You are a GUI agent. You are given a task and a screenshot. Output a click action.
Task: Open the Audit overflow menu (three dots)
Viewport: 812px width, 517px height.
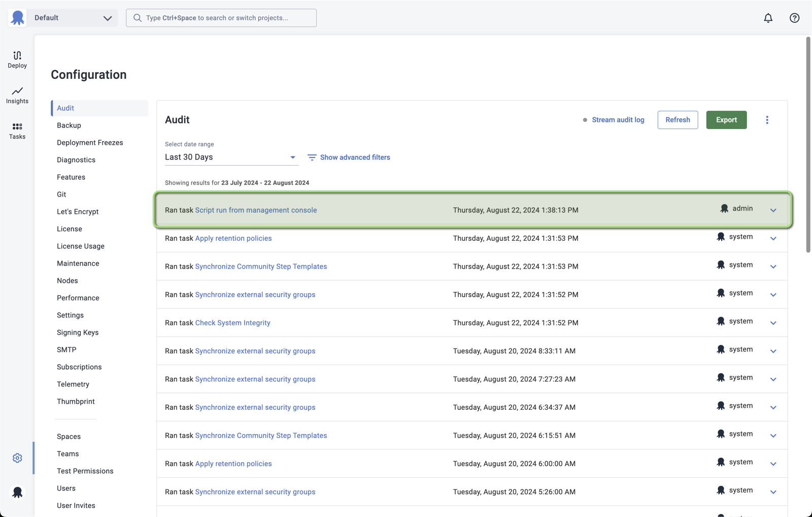767,120
